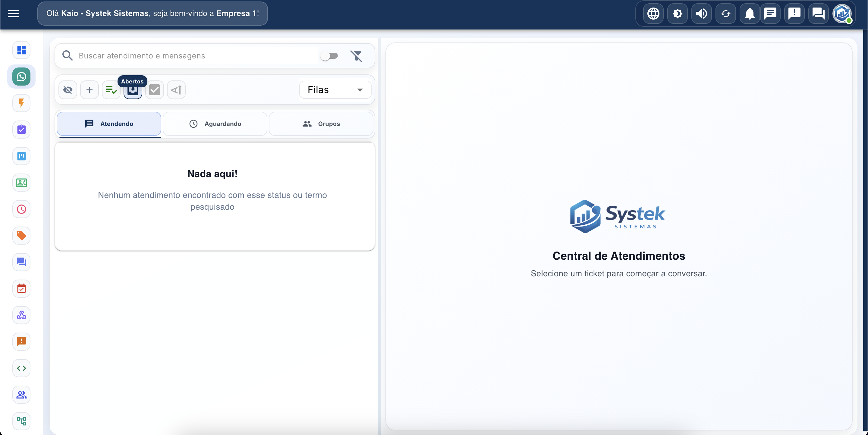
Task: Open the WhatsApp attendance sidebar icon
Action: pyautogui.click(x=21, y=77)
